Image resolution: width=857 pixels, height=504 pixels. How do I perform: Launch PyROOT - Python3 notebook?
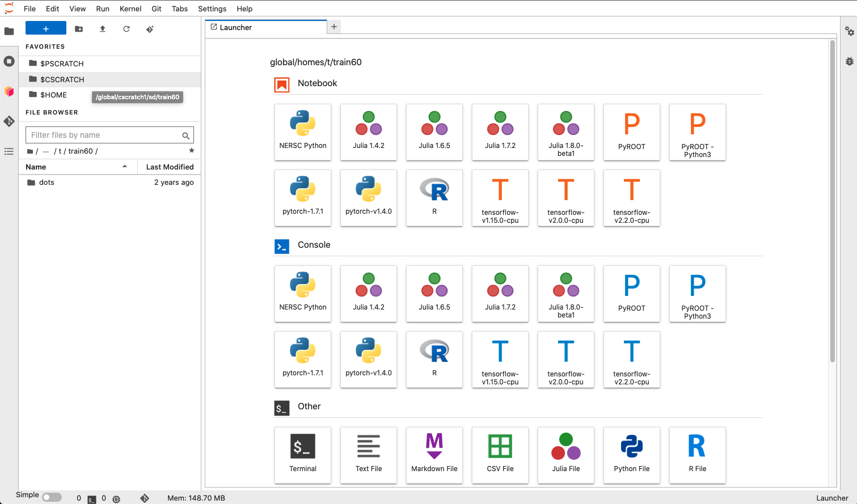[698, 132]
